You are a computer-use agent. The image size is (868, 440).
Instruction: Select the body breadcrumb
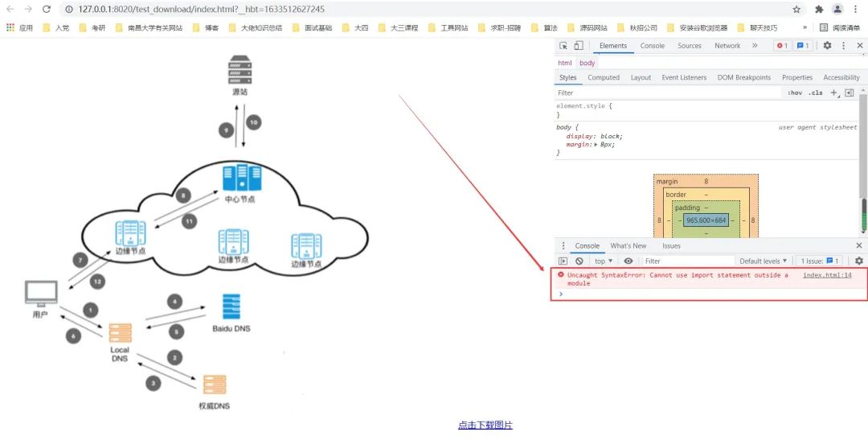(x=588, y=64)
